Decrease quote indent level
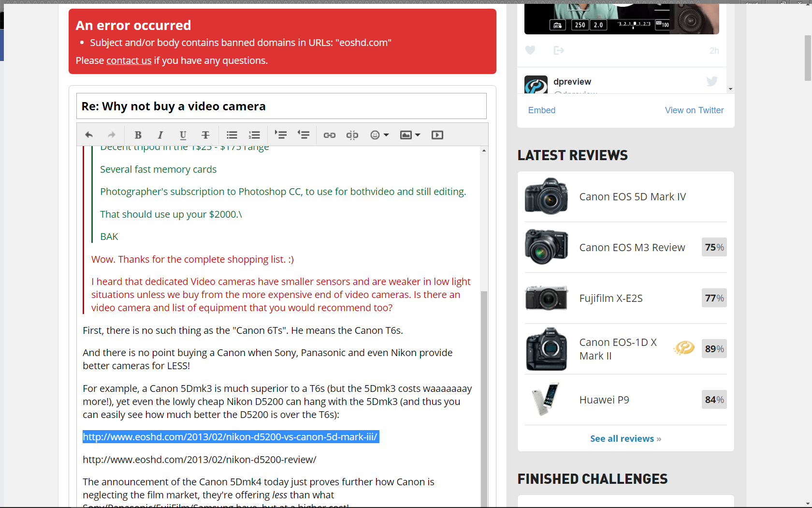Screen dimensions: 812x508 304,135
